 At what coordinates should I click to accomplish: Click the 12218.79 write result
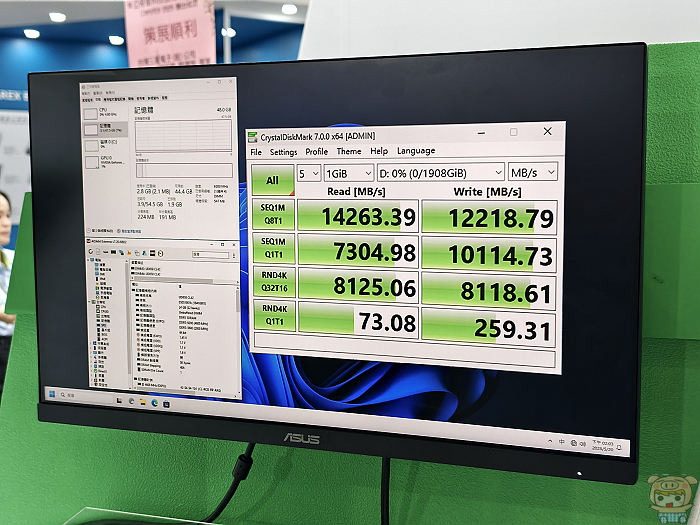[x=489, y=217]
